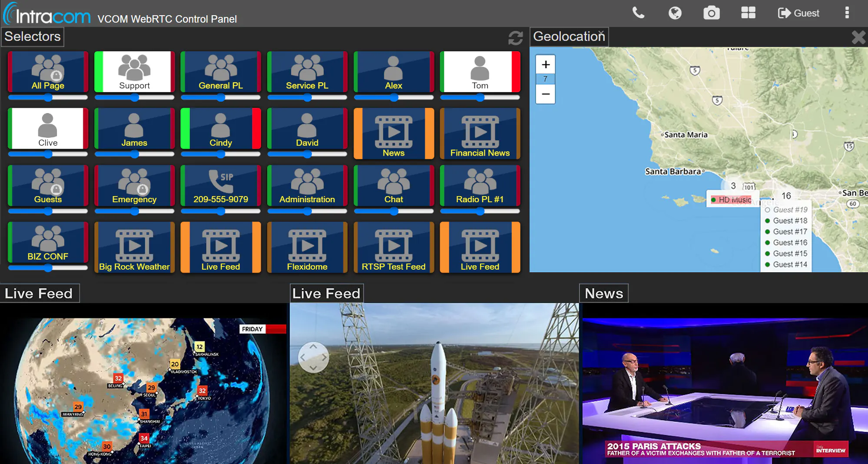The width and height of the screenshot is (868, 464).
Task: Open the Flexidome video feed
Action: pos(307,247)
